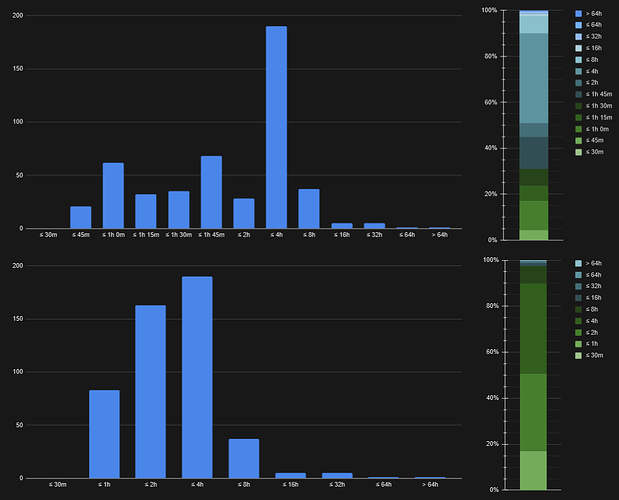Screen dimensions: 619x500
Task: Select the ≤ 2h swatch in top legend
Action: point(578,83)
